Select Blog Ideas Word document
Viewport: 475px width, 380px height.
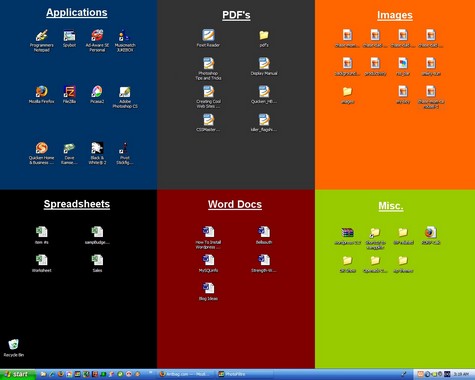[208, 291]
